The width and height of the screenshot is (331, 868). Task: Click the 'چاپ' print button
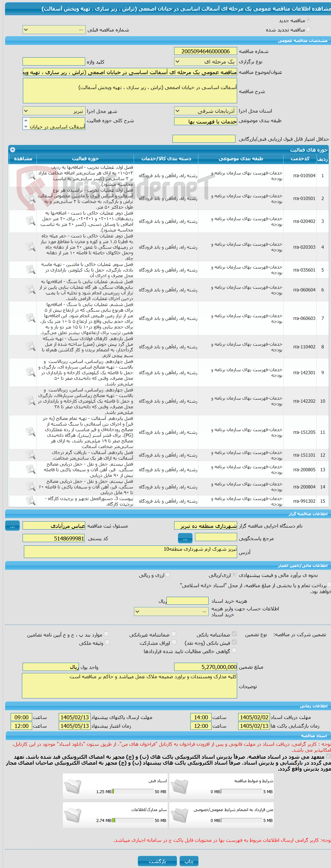[189, 861]
